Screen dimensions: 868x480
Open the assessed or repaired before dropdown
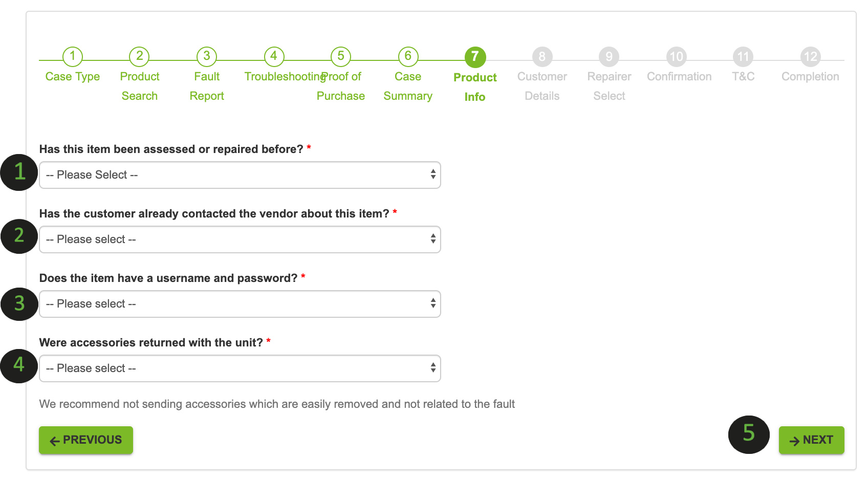(240, 175)
